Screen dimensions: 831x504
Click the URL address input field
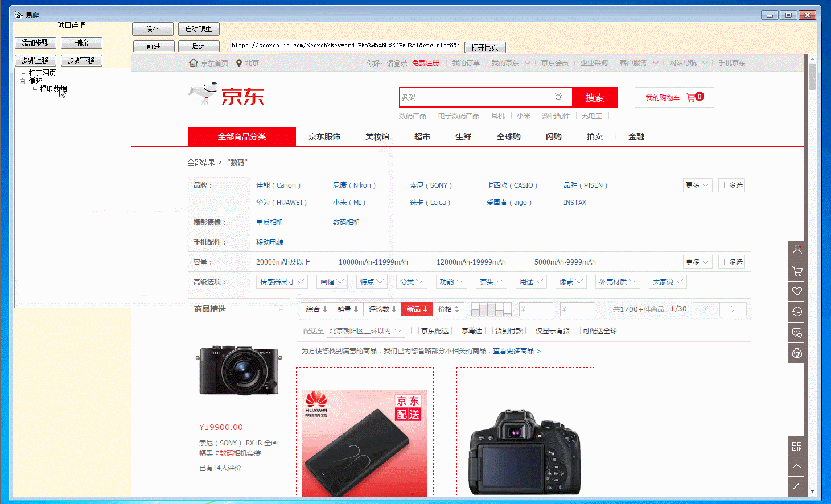click(345, 45)
